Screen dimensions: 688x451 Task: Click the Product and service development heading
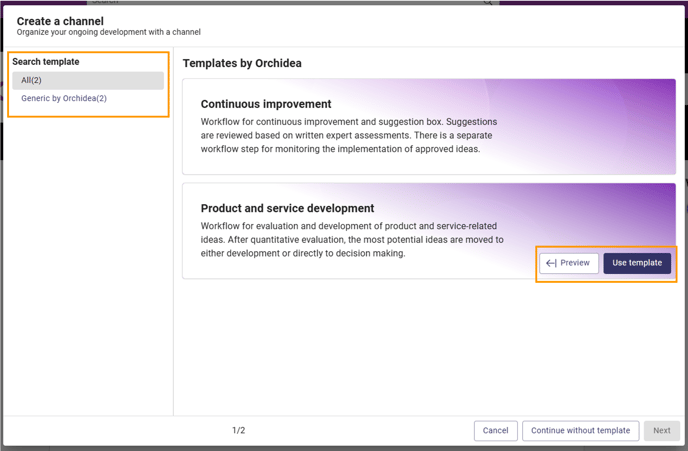pos(287,208)
